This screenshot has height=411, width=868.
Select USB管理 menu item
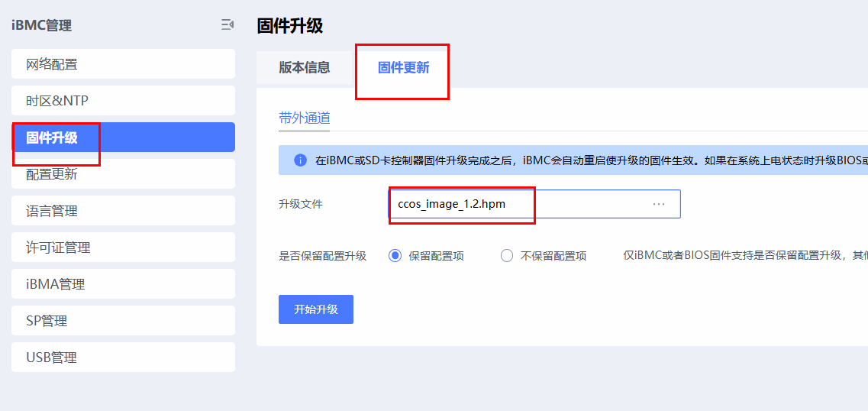123,358
